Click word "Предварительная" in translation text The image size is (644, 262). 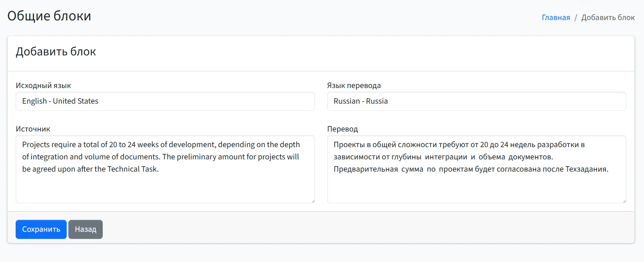coord(365,169)
